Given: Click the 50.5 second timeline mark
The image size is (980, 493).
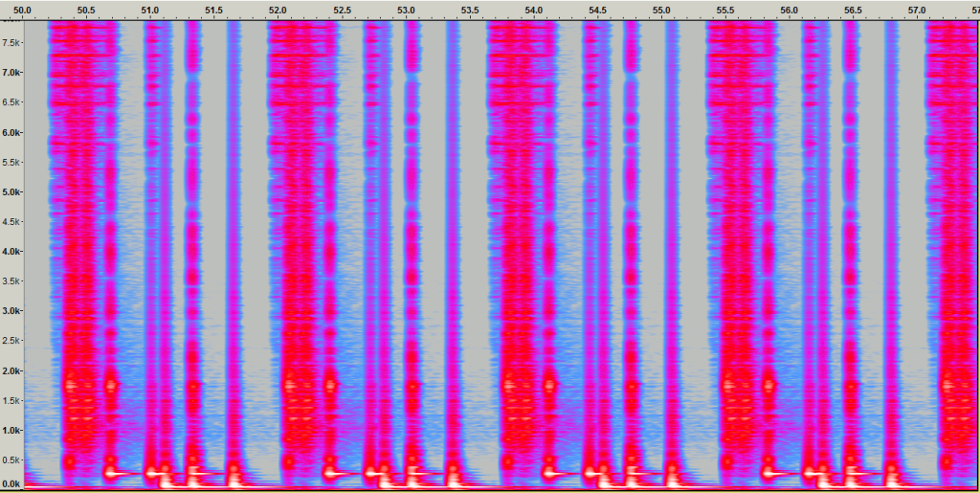Looking at the screenshot, I should (87, 10).
